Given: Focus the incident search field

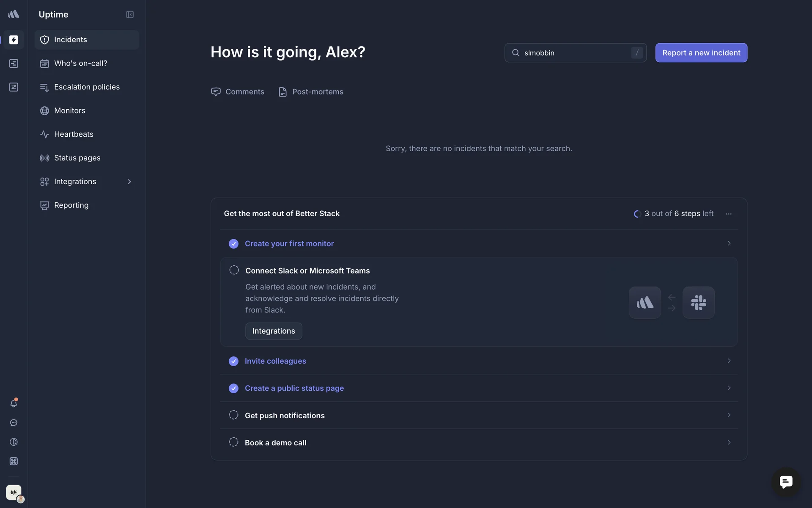Looking at the screenshot, I should [x=574, y=53].
